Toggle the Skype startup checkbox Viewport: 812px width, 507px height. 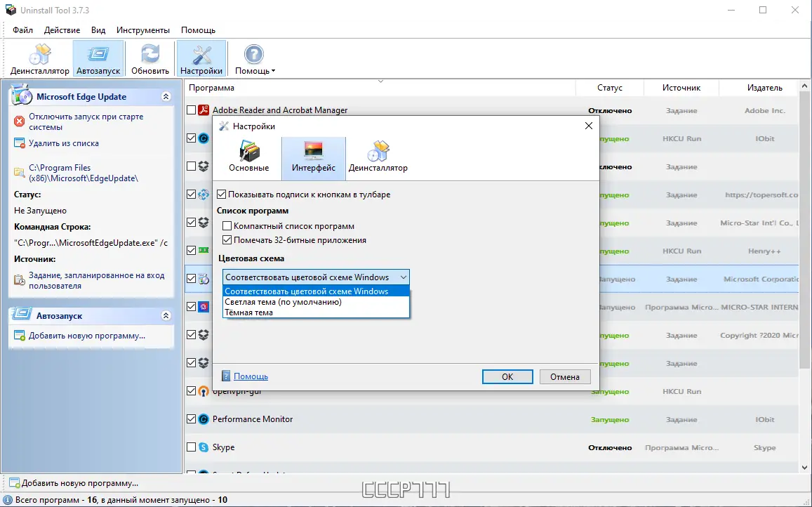191,447
